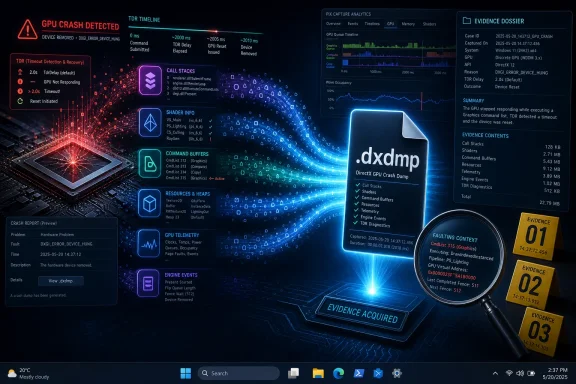
Task: Click the Evidence 03 yellow marker
Action: 540,331
